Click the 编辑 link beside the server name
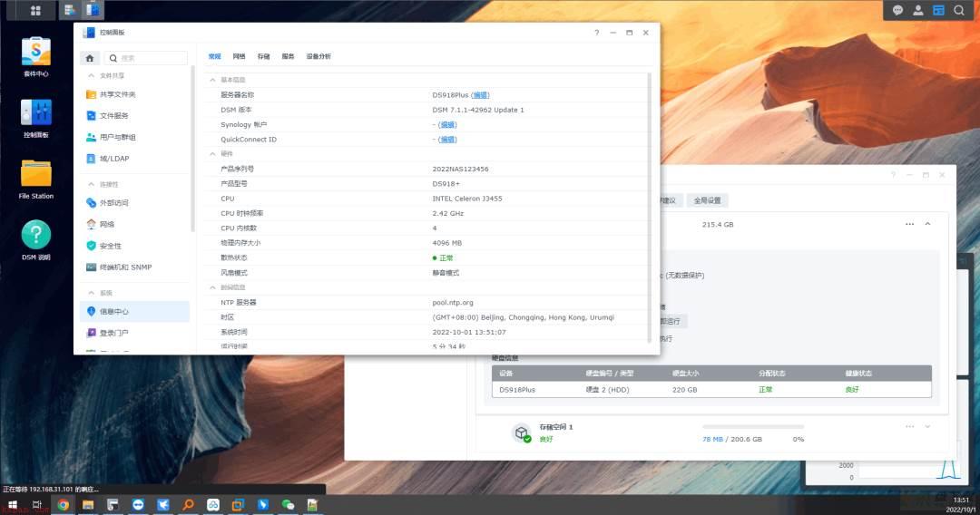Screen dimensions: 980x515 tap(480, 95)
